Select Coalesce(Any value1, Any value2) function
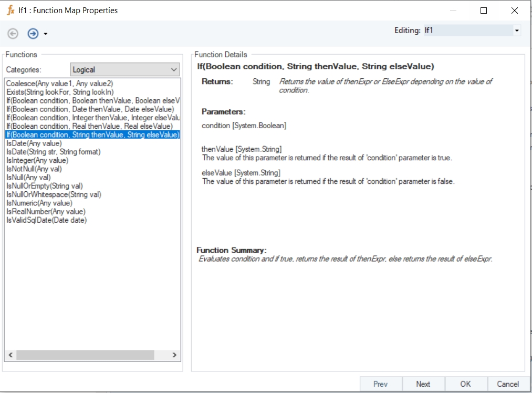The height and width of the screenshot is (393, 532). (x=59, y=84)
